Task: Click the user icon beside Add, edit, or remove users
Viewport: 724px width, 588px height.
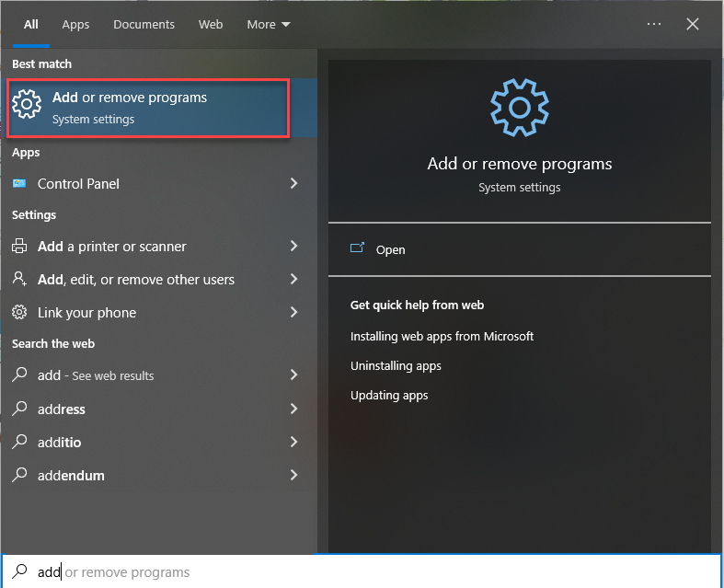Action: coord(19,279)
